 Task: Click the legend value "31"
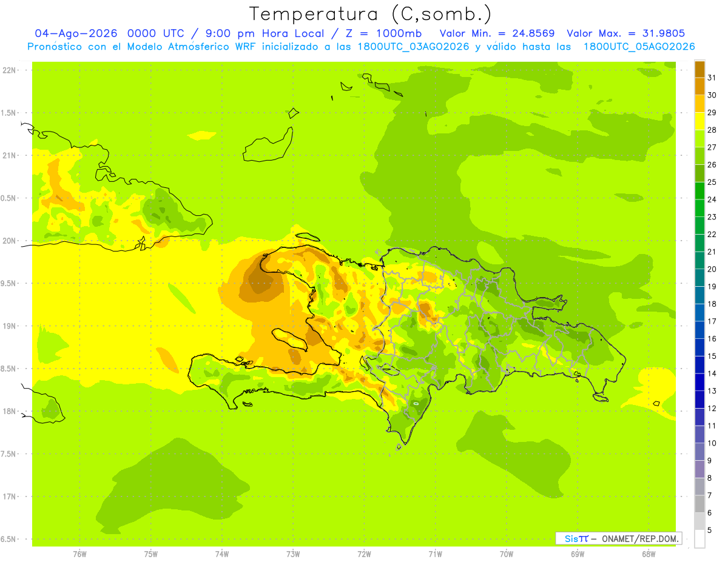[x=712, y=77]
